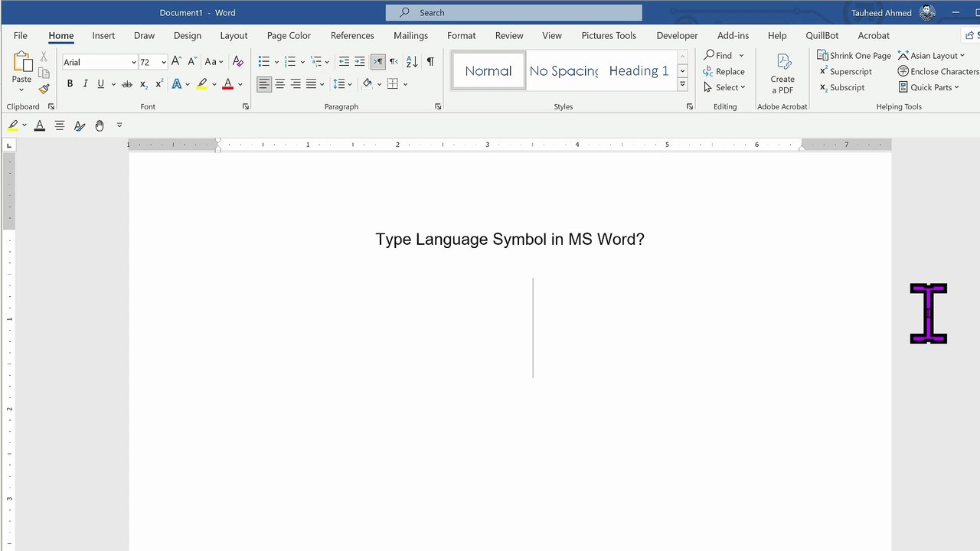980x551 pixels.
Task: Toggle align left for the paragraph
Action: (x=263, y=83)
